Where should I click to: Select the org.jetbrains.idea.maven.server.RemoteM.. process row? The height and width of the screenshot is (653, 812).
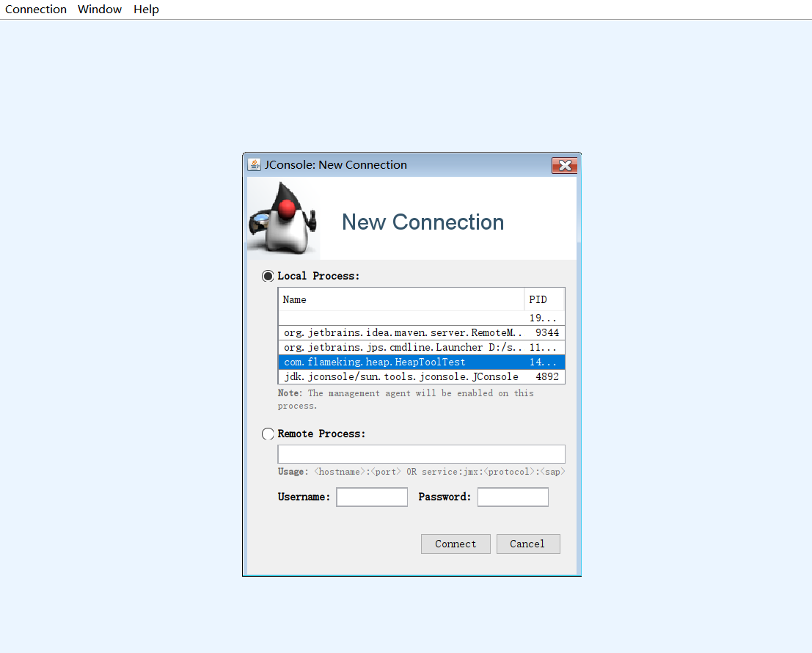click(x=422, y=332)
